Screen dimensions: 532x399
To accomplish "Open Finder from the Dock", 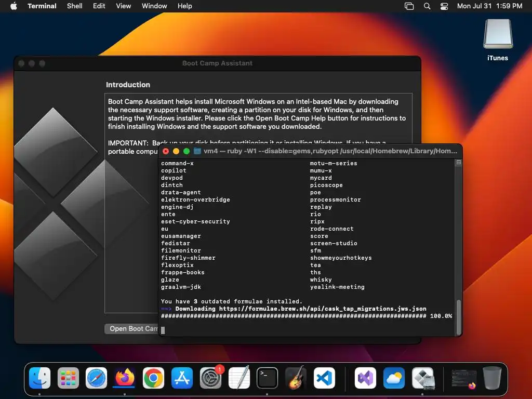I will (39, 378).
